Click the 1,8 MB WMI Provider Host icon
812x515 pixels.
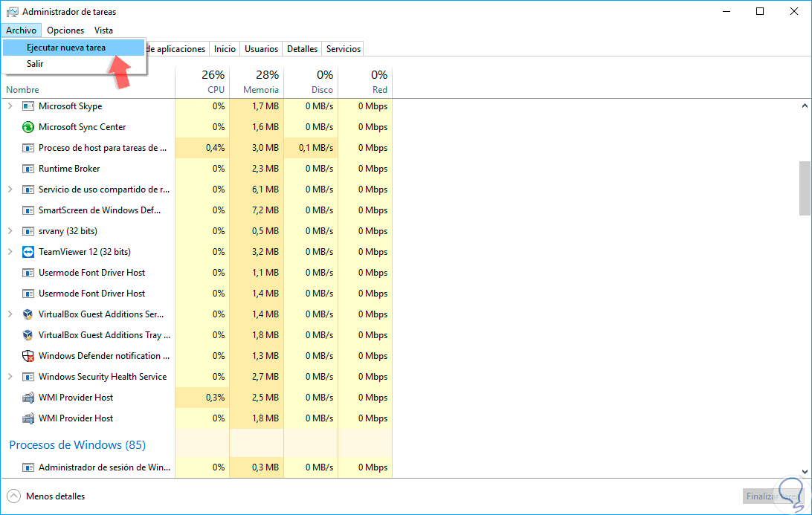click(x=28, y=418)
